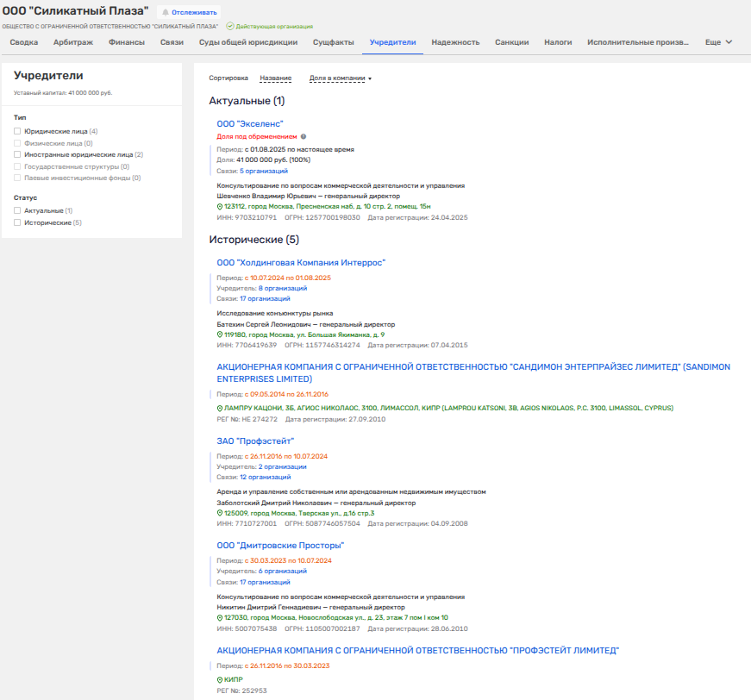Follow the 5 организаций link under Экселенс

(x=263, y=171)
